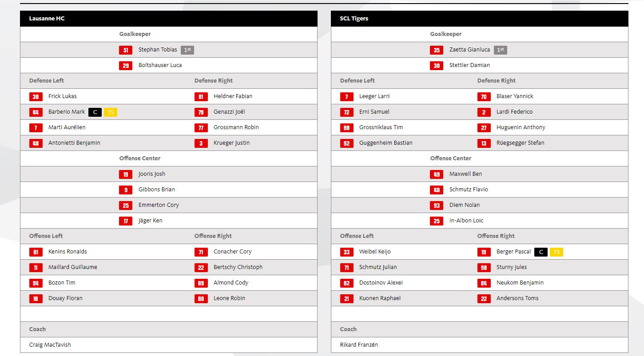Open player Huguenin Anthony
Viewport: 644px width, 356px height.
coord(521,127)
